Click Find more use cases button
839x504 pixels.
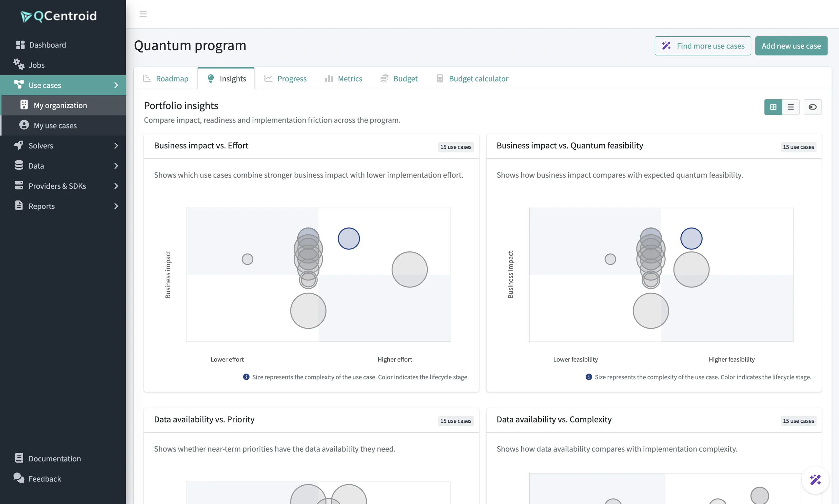[703, 46]
